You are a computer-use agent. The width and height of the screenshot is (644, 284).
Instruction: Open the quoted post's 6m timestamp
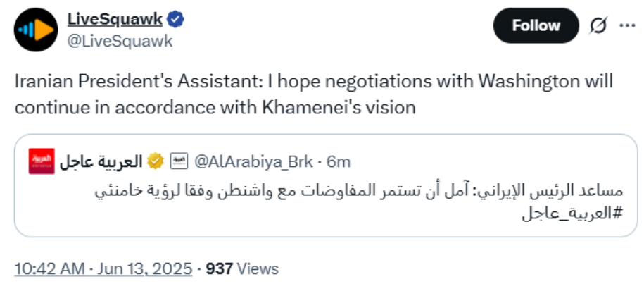(x=339, y=162)
